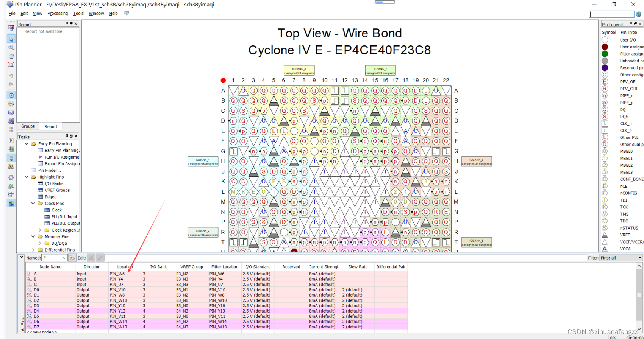Click the IOBANK_1 label box
Image resolution: width=644 pixels, height=339 pixels.
(203, 162)
